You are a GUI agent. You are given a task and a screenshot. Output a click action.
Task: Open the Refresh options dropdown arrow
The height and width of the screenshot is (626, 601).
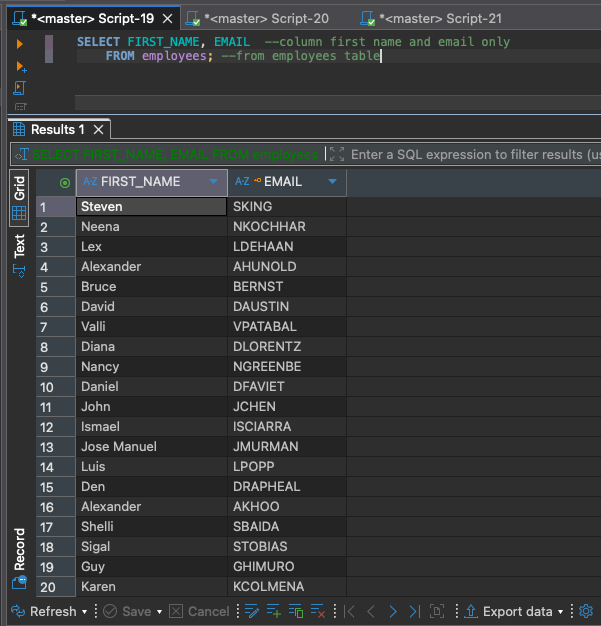tap(84, 612)
